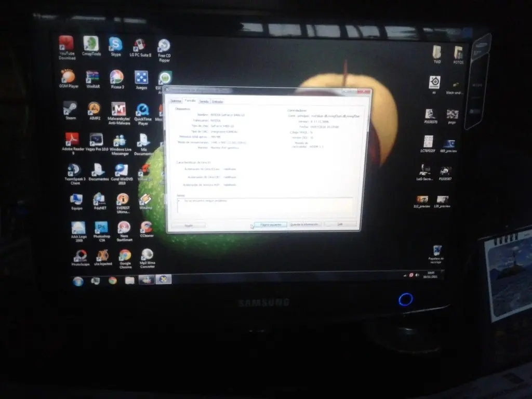Open the 112_preview image file
The height and width of the screenshot is (399, 532).
coord(422,202)
